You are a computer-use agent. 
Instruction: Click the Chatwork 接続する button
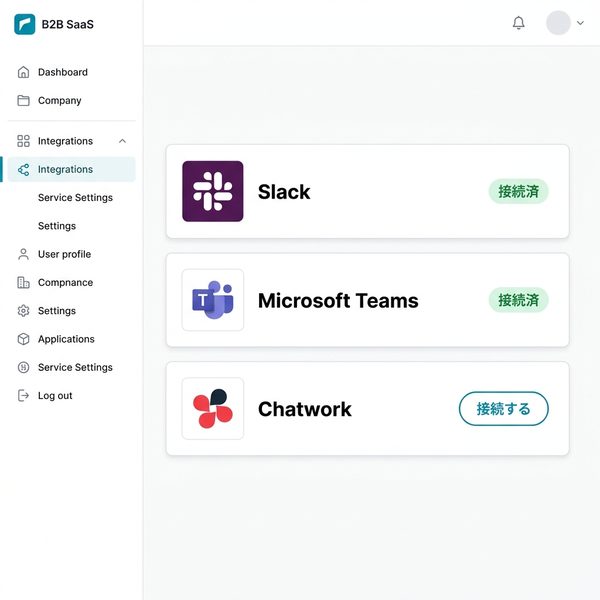click(x=504, y=409)
